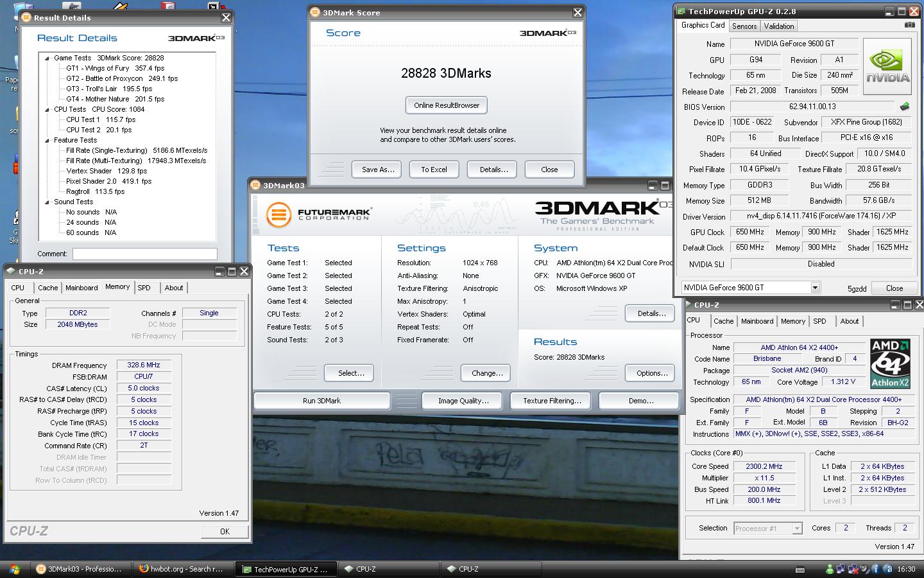924x578 pixels.
Task: Click the on-screen keyboard tray icon
Action: [800, 569]
